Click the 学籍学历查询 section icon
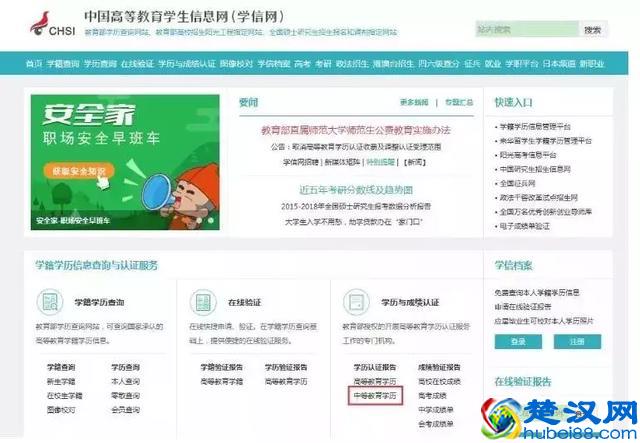The image size is (640, 443). point(50,302)
